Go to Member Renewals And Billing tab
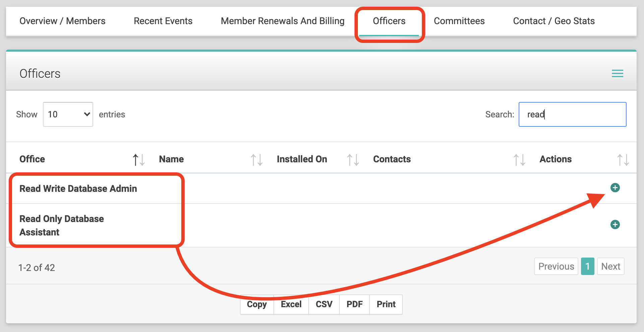 282,21
